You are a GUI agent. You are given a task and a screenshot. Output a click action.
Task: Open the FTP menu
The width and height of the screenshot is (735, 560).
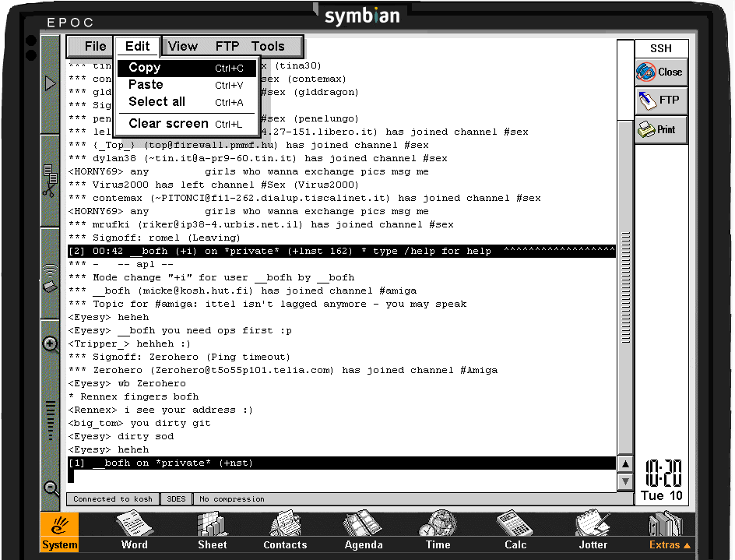(x=227, y=47)
